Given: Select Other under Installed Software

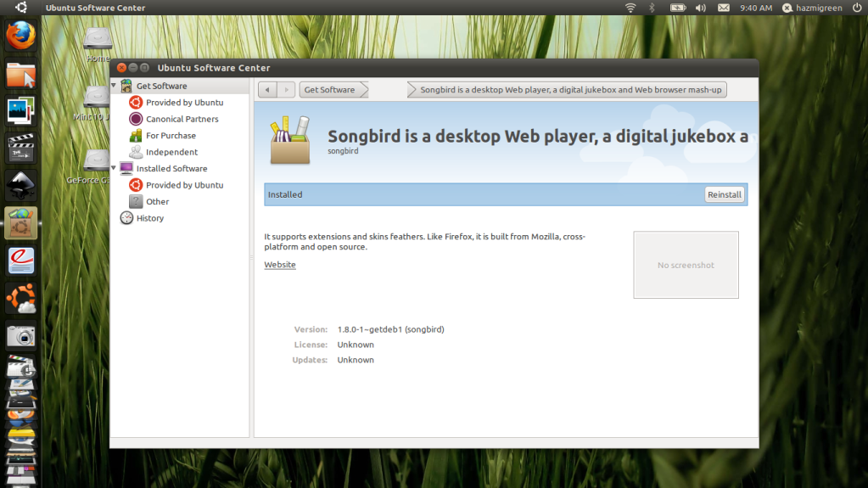Looking at the screenshot, I should [x=157, y=202].
